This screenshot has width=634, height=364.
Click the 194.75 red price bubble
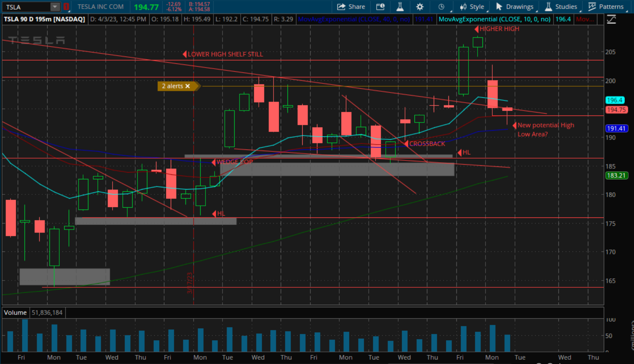click(x=616, y=110)
